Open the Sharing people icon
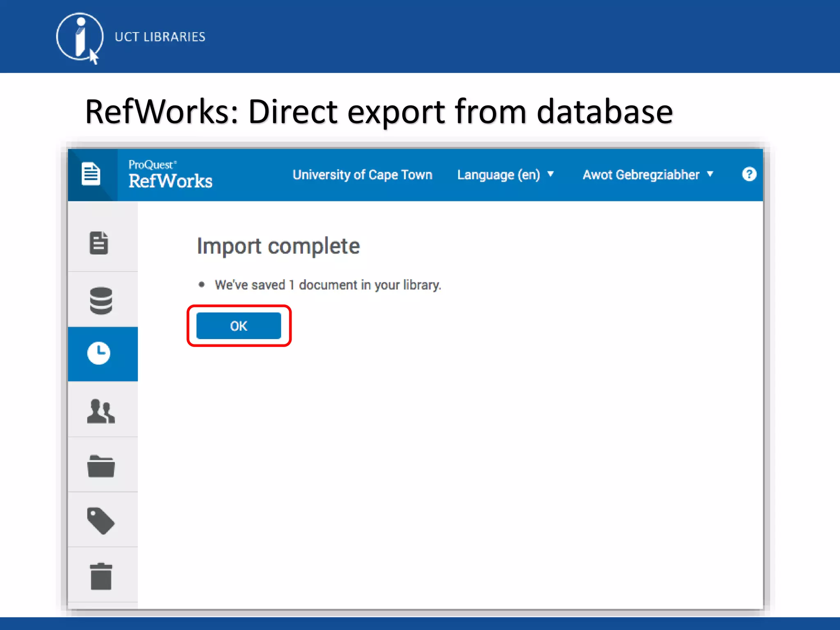Screen dimensions: 840x630 point(101,411)
